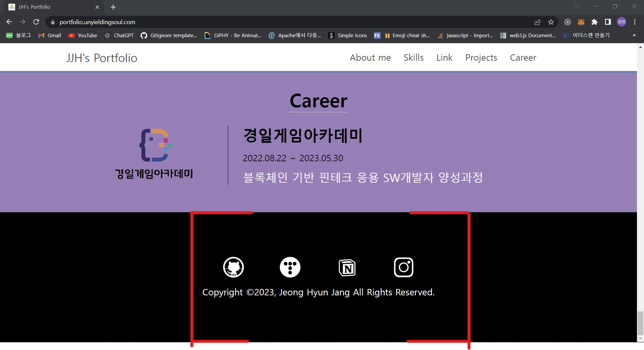Image resolution: width=644 pixels, height=350 pixels.
Task: Click the 경일게임아카데미 logo image
Action: (x=154, y=154)
